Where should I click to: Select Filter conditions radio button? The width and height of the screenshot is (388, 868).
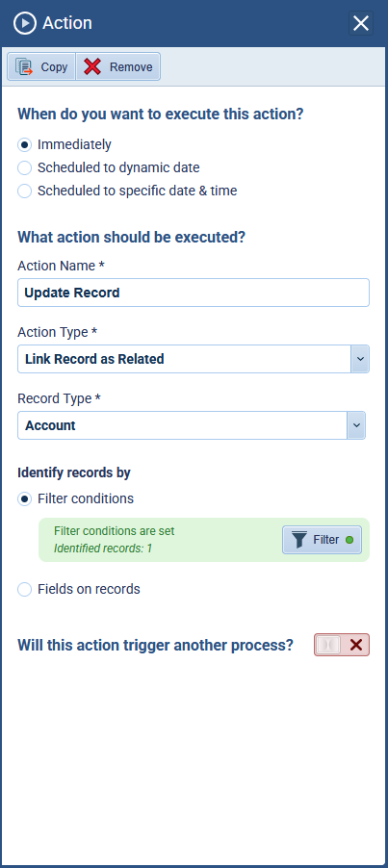point(24,498)
